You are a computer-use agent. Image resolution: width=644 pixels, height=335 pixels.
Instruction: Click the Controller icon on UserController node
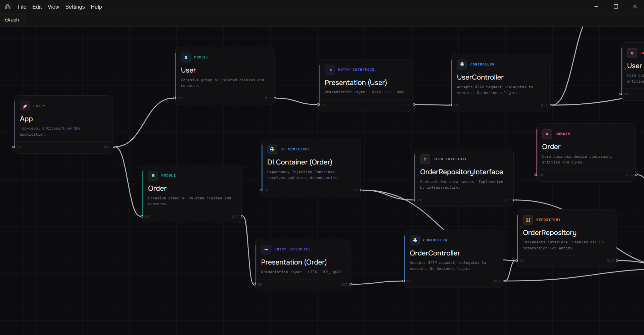click(462, 64)
